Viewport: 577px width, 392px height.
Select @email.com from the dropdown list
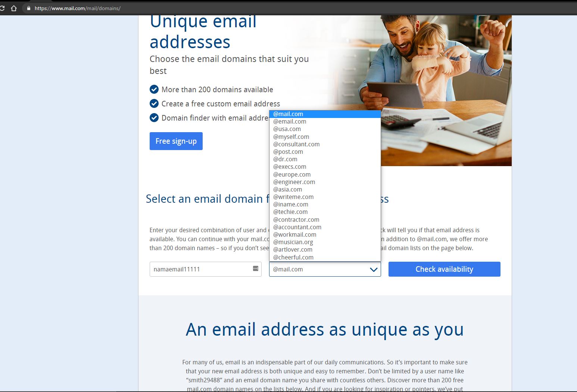click(x=325, y=121)
